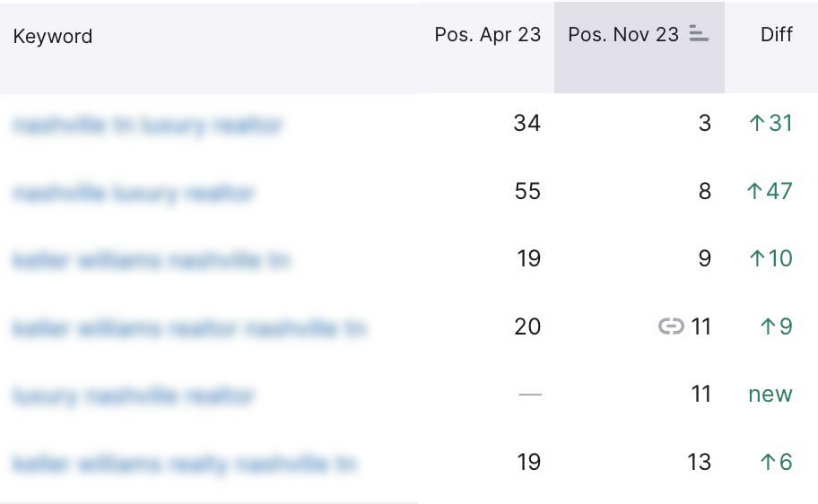The image size is (818, 504).
Task: Click the dash in the Pos. Apr 23 column
Action: pyautogui.click(x=530, y=395)
